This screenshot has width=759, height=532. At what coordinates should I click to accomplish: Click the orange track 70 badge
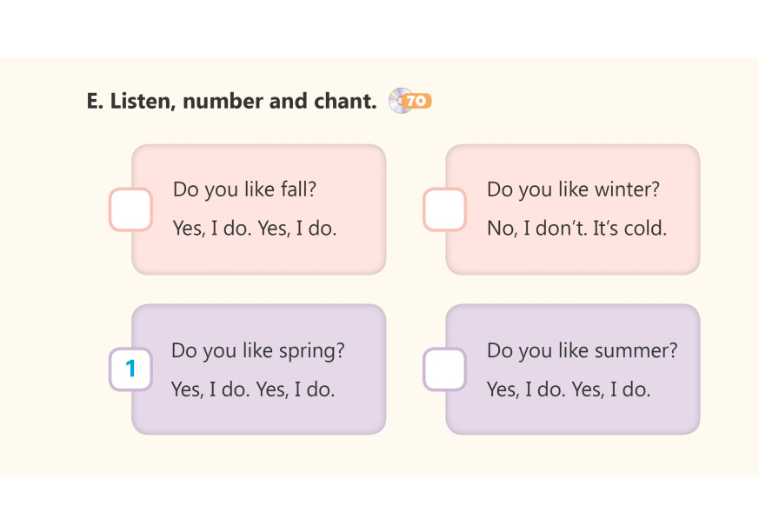tap(418, 102)
